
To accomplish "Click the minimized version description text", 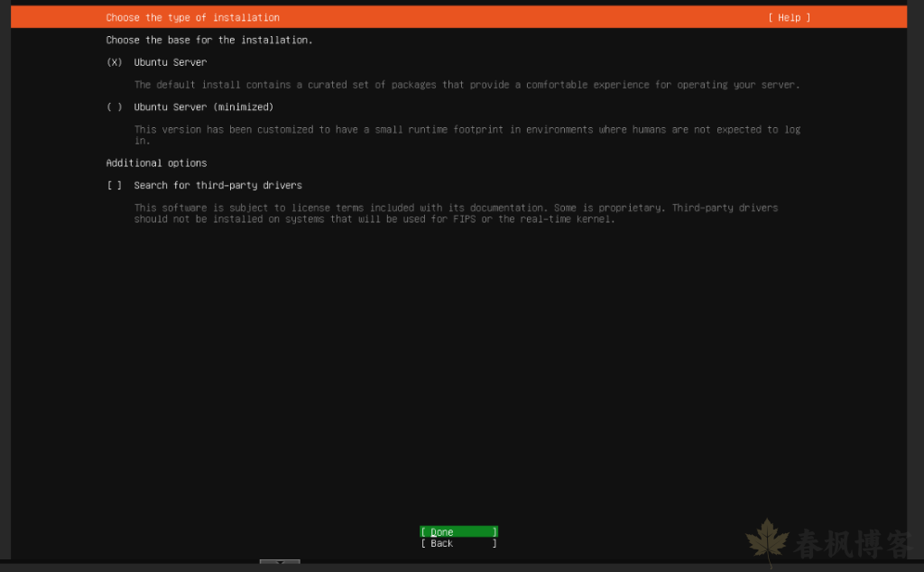I will (x=467, y=135).
